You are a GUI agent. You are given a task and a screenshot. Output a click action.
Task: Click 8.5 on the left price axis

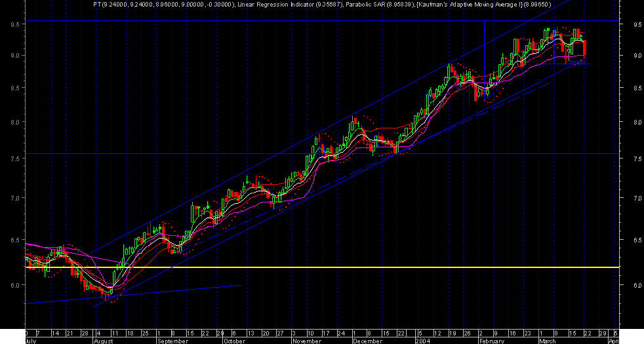(x=15, y=88)
